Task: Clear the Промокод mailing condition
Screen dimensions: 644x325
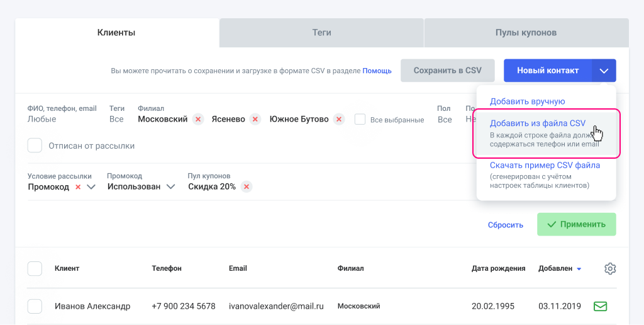Action: [x=78, y=187]
